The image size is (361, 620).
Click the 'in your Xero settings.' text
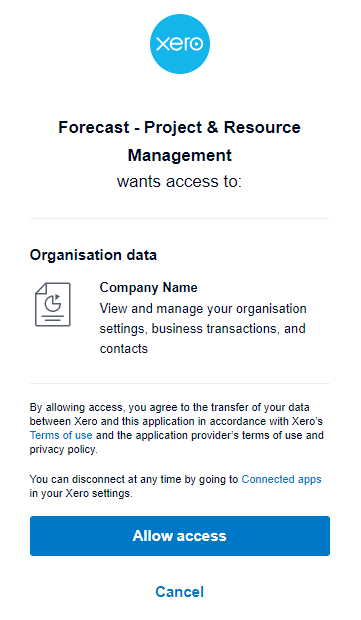(x=81, y=493)
